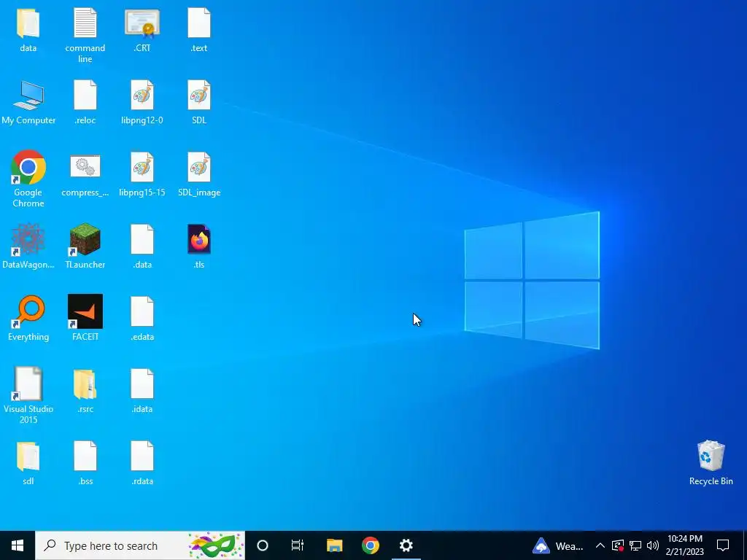
Task: Open the volume speaker tray icon
Action: click(653, 545)
